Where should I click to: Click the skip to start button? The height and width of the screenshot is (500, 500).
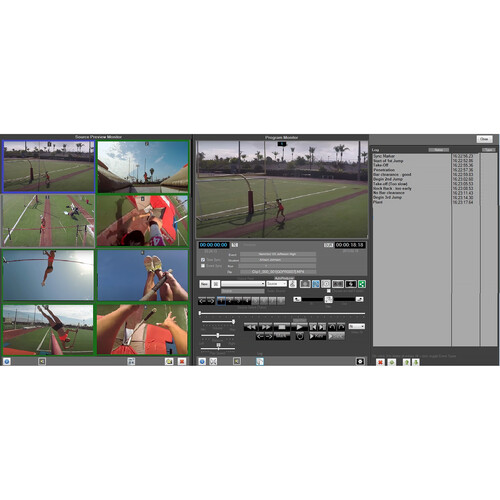pyautogui.click(x=313, y=327)
